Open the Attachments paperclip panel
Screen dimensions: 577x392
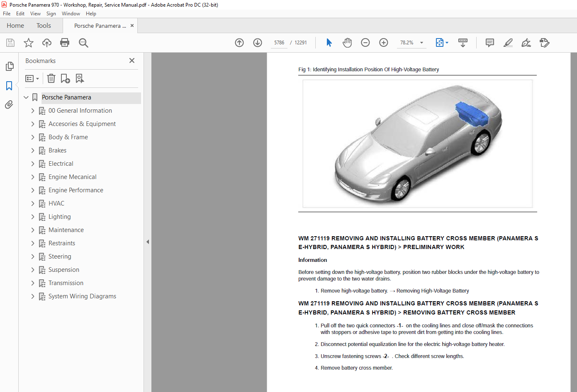pyautogui.click(x=9, y=104)
